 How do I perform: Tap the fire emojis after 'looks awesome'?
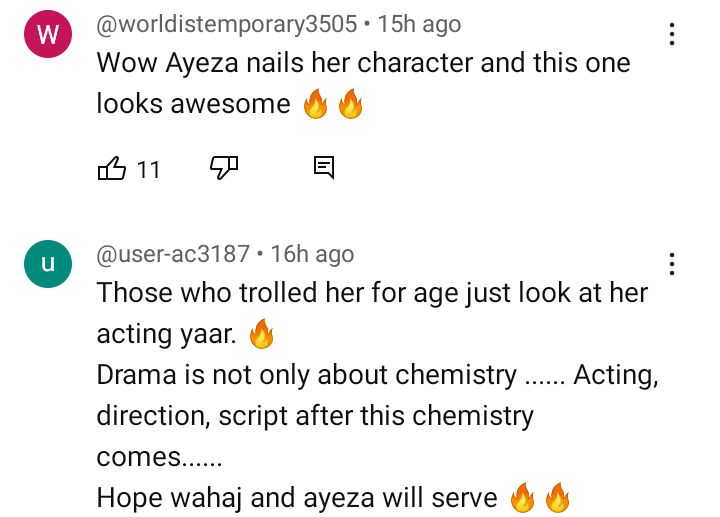(x=333, y=104)
